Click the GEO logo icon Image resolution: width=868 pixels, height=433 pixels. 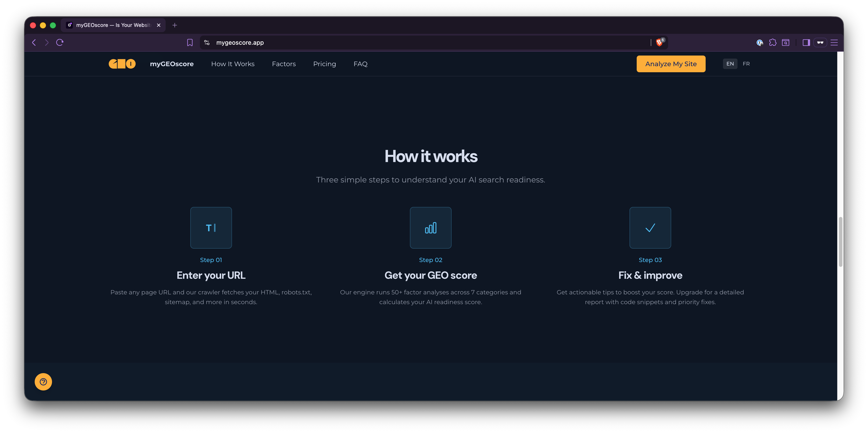pos(122,64)
